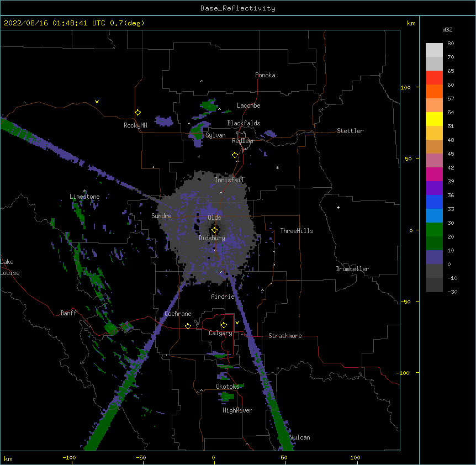
Task: Click the Ponoka city label
Action: pyautogui.click(x=265, y=75)
